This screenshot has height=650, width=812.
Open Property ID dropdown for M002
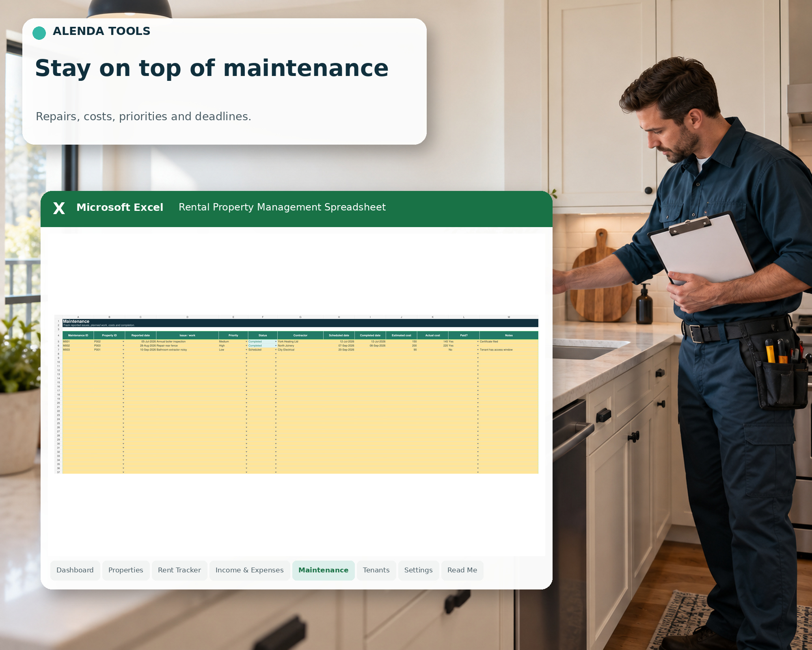tap(123, 346)
